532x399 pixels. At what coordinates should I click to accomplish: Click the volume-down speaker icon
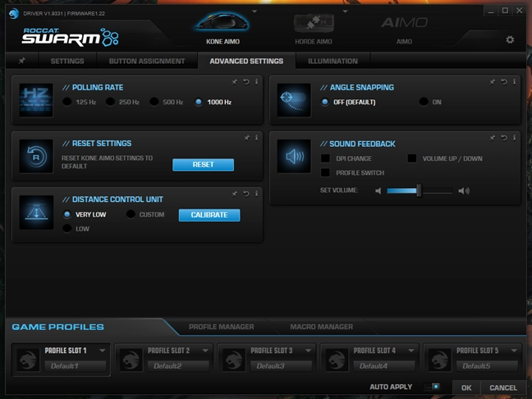(x=378, y=190)
